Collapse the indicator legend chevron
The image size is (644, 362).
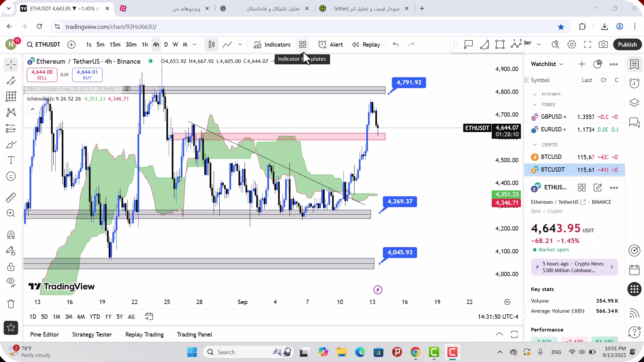click(33, 109)
